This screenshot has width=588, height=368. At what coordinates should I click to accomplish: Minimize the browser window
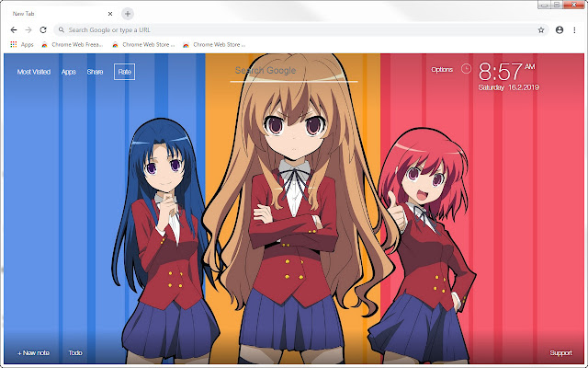click(x=544, y=5)
